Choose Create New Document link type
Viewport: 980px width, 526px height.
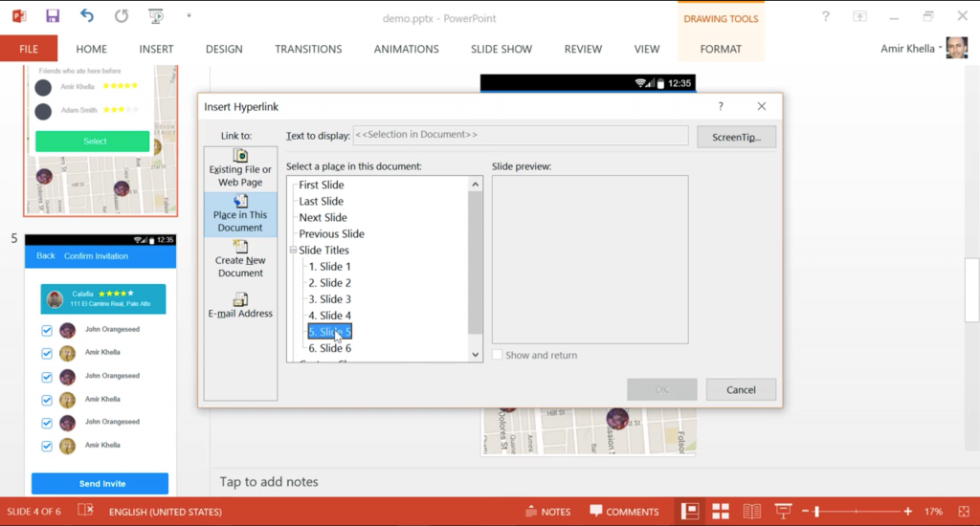240,259
